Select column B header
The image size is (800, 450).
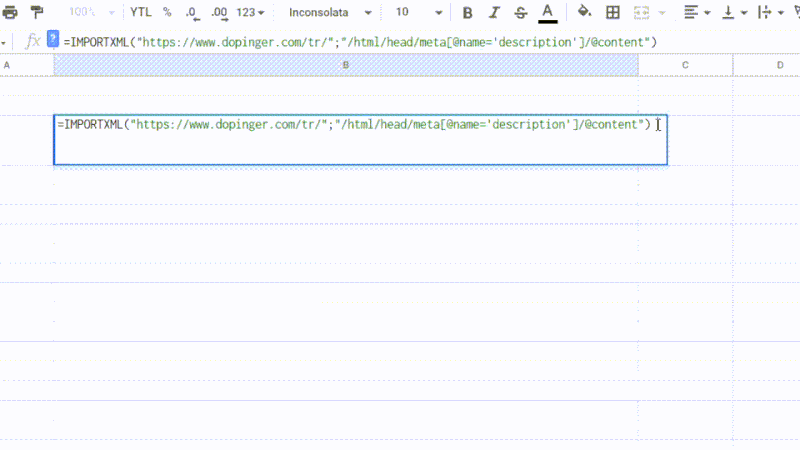tap(345, 65)
